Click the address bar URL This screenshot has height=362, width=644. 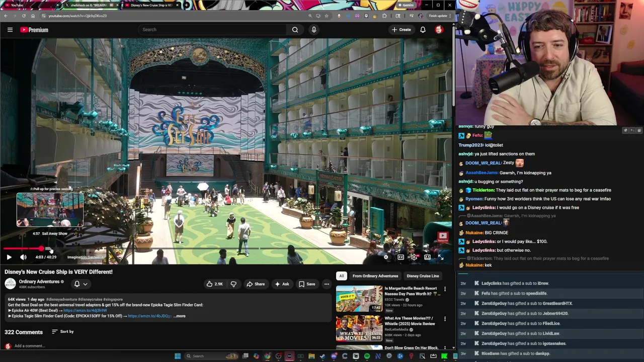[77, 16]
